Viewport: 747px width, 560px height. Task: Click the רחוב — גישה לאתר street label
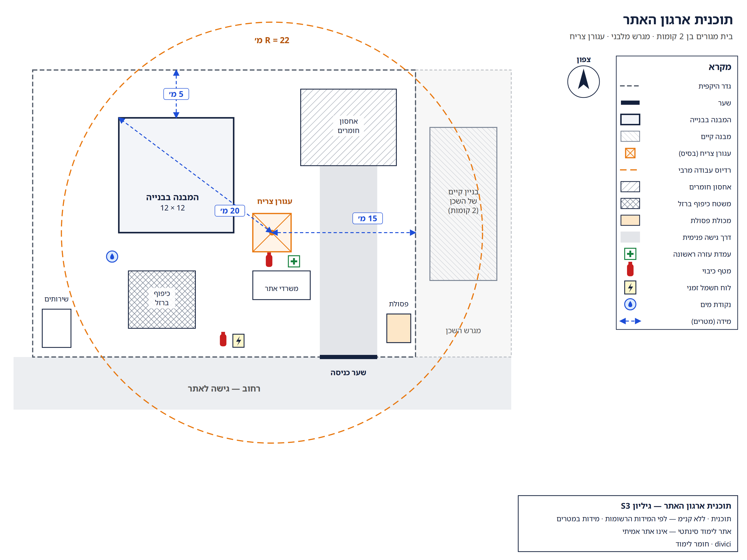pyautogui.click(x=224, y=389)
